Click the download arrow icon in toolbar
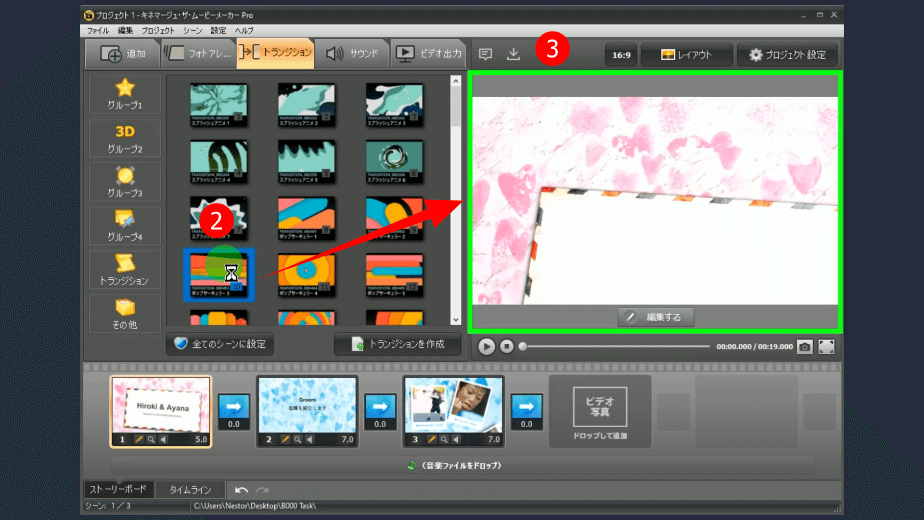The image size is (924, 520). (513, 54)
